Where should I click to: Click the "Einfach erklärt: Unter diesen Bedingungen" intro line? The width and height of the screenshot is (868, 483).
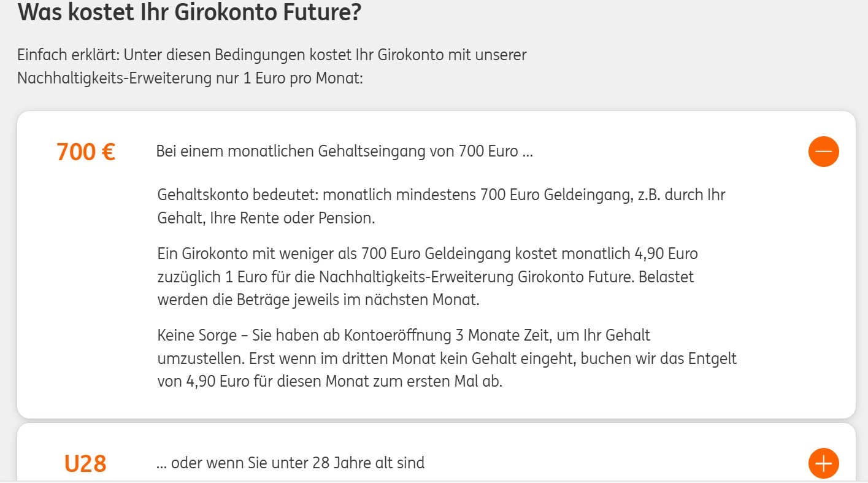[x=272, y=55]
